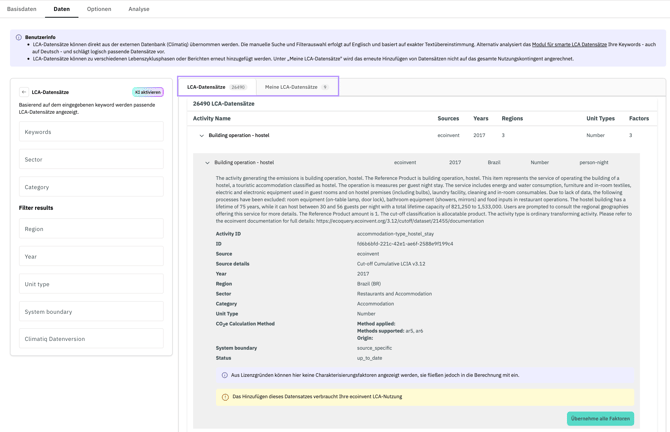Click the back arrow beside LCA-Datensätze
Screen dimensions: 670x432
pyautogui.click(x=24, y=92)
